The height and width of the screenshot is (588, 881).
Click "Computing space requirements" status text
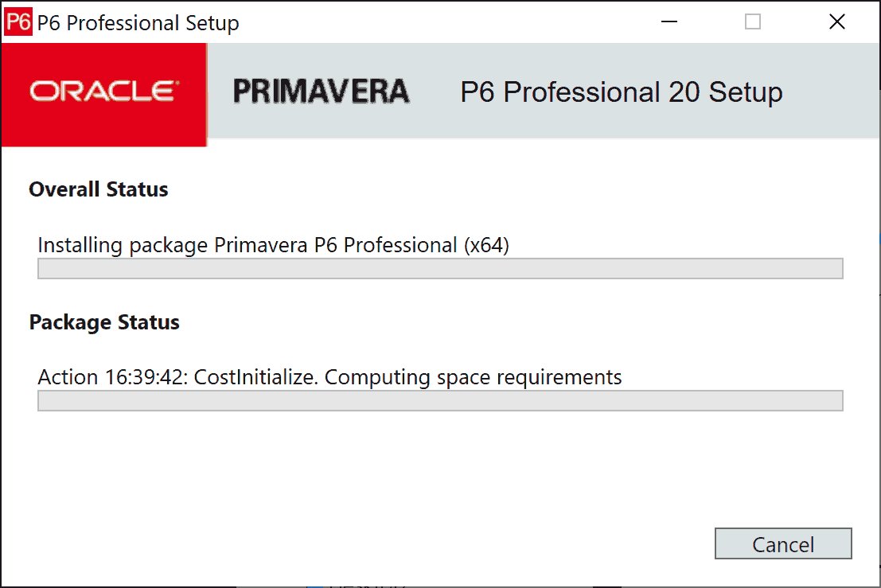(x=473, y=376)
